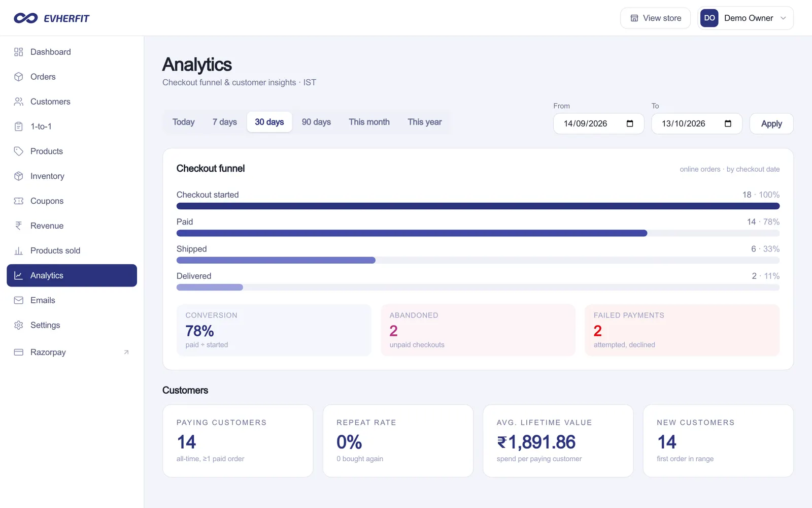Click the "online orders · by checkout date" note
Screen dimensions: 812x508
coord(730,169)
